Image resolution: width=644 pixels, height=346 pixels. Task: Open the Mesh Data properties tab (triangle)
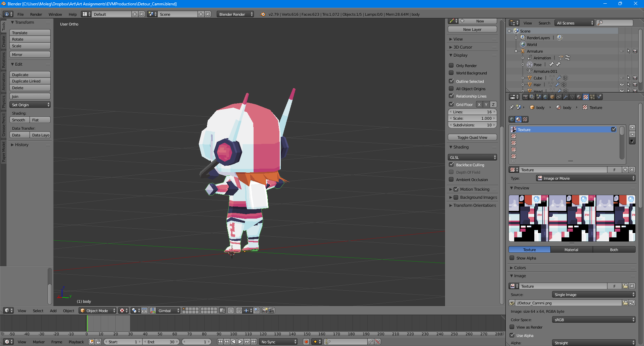tap(572, 97)
